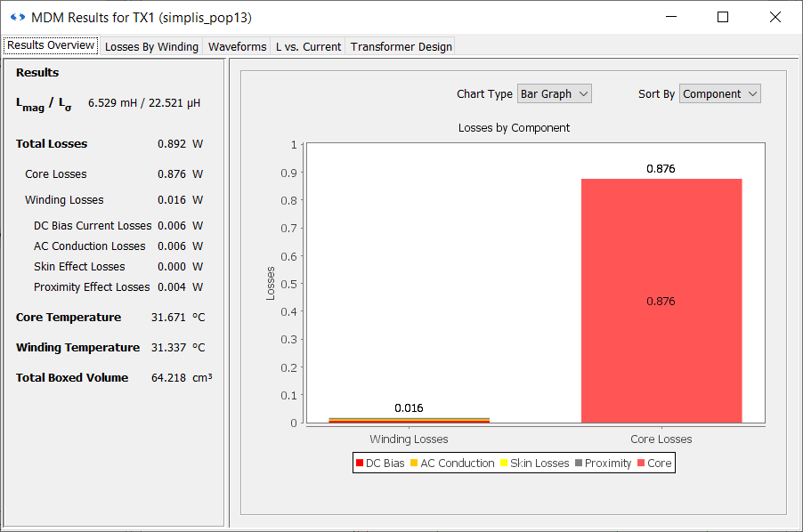Switch to Losses By Winding tab
The width and height of the screenshot is (803, 532).
point(151,46)
